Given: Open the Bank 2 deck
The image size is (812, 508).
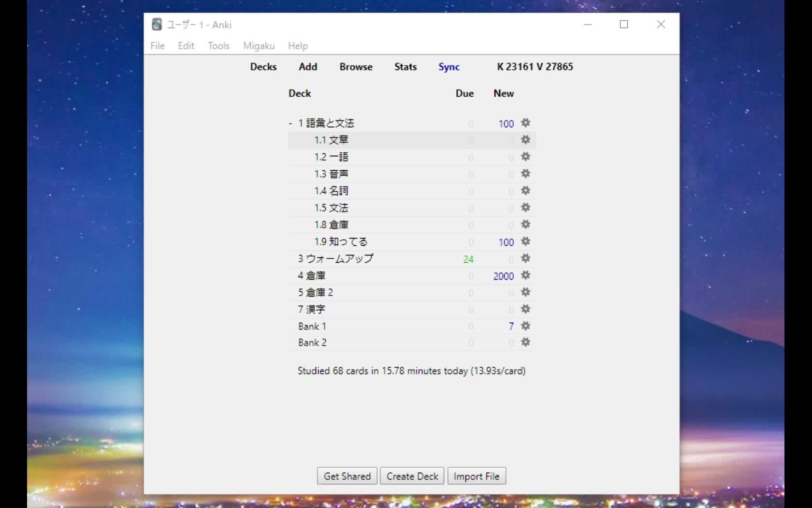Looking at the screenshot, I should (312, 342).
